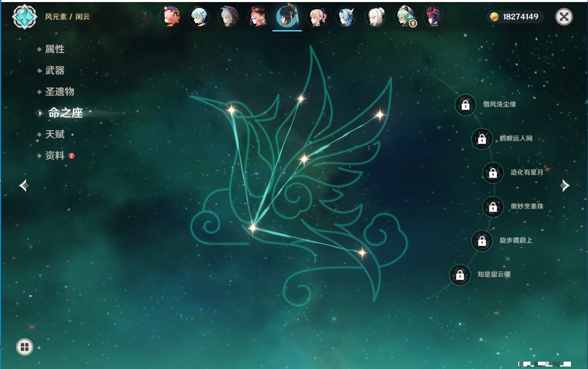Close the character screen with the X button
Image resolution: width=588 pixels, height=369 pixels.
pos(564,17)
